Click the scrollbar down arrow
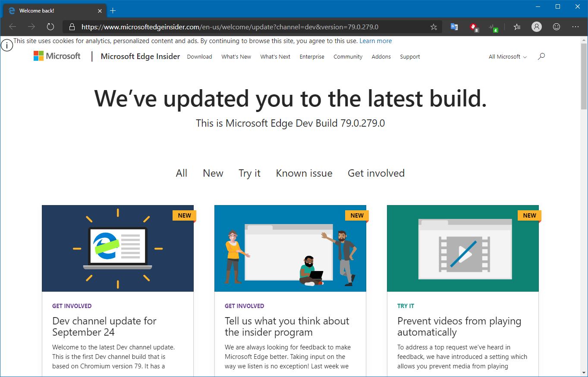The height and width of the screenshot is (377, 588). tap(584, 373)
